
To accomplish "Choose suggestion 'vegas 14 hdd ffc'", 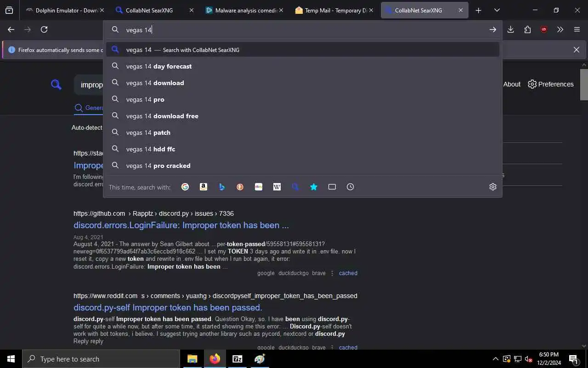I will (x=303, y=149).
